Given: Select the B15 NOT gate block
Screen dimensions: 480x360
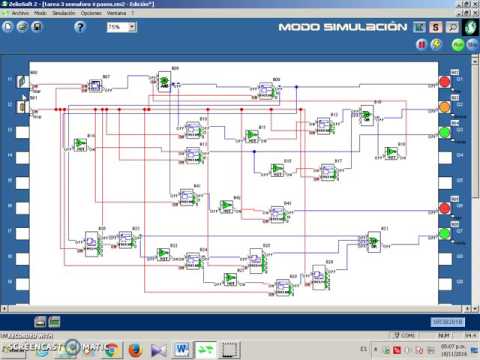Looking at the screenshot, I should tap(277, 170).
